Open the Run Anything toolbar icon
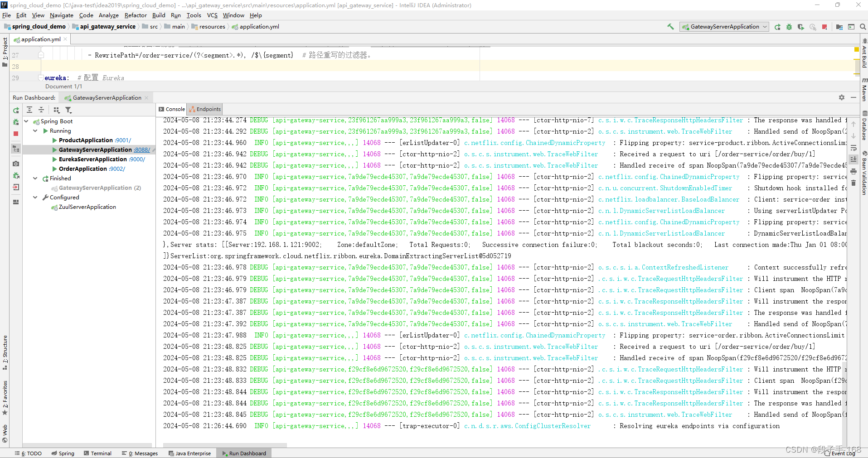Screen dimensions: 868x458 coord(851,27)
